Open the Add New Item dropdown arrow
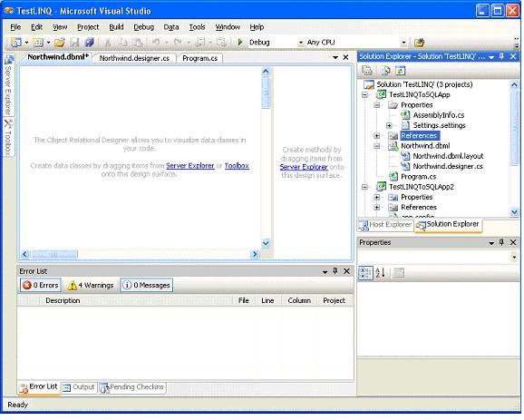524x420 pixels. click(48, 43)
